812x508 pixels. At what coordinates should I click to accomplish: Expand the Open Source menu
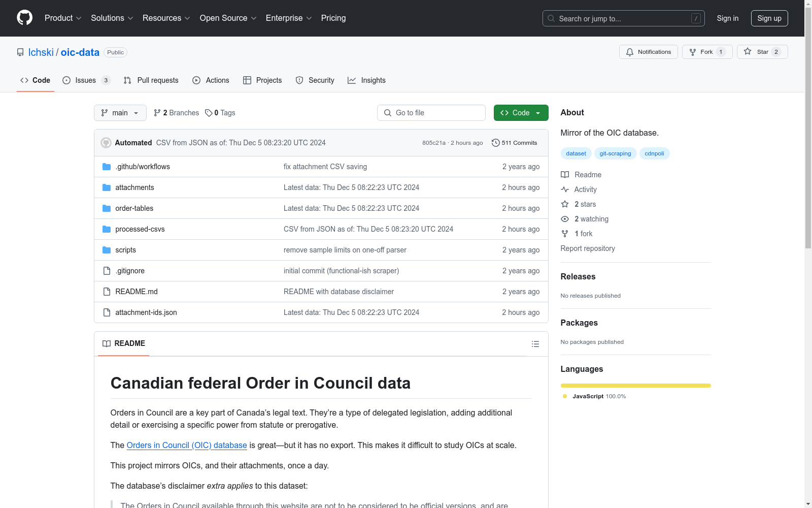228,18
